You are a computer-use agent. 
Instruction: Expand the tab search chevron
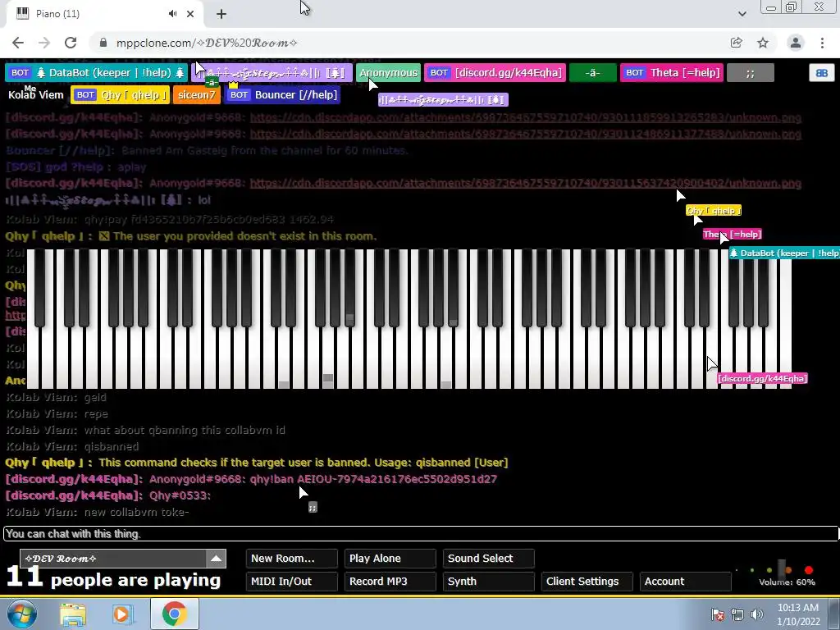pyautogui.click(x=742, y=14)
